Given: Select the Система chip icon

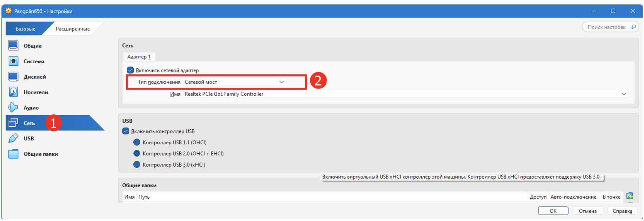Looking at the screenshot, I should pos(13,61).
